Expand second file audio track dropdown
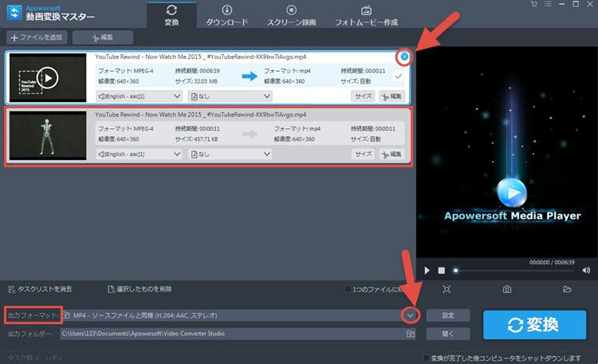Screen dimensions: 598x364 pos(139,154)
